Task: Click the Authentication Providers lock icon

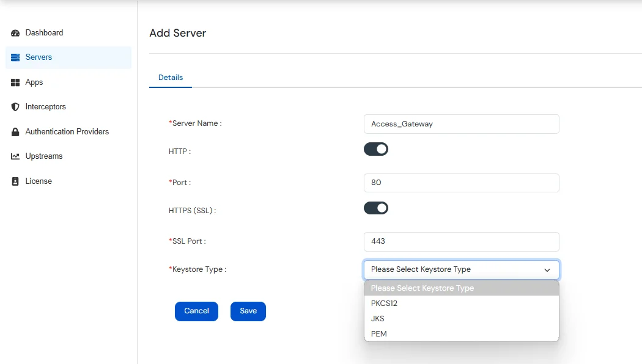Action: pos(15,132)
